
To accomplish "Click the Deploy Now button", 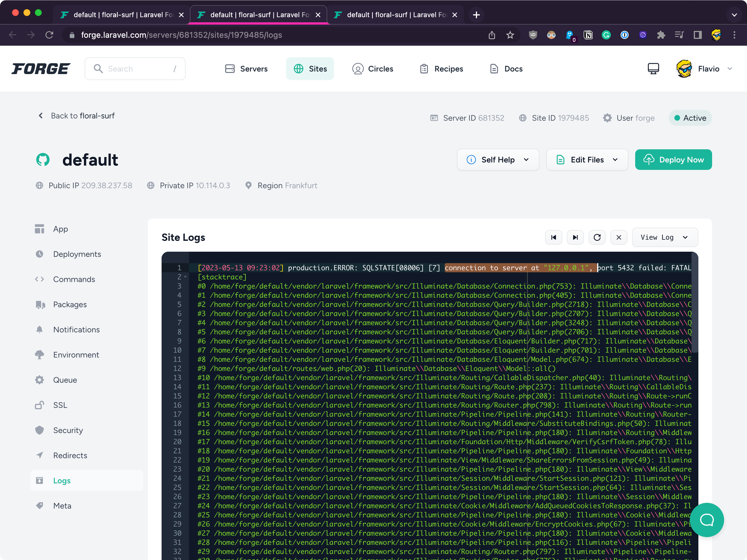I will click(673, 160).
